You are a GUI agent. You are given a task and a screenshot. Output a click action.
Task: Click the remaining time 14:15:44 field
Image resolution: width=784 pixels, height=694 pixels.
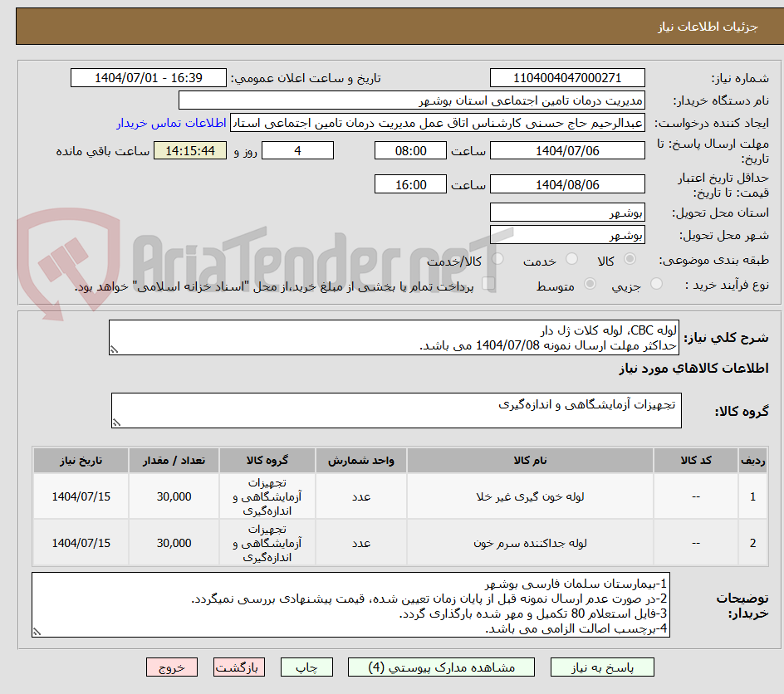point(190,150)
